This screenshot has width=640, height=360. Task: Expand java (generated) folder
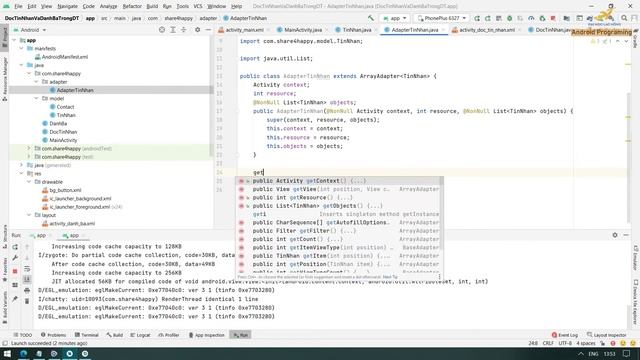click(x=22, y=165)
